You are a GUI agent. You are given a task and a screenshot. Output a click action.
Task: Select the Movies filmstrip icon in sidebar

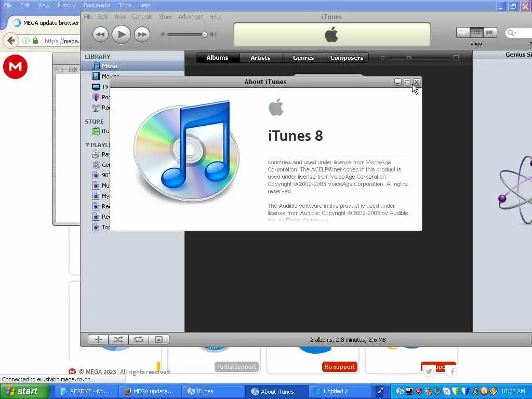pos(96,76)
